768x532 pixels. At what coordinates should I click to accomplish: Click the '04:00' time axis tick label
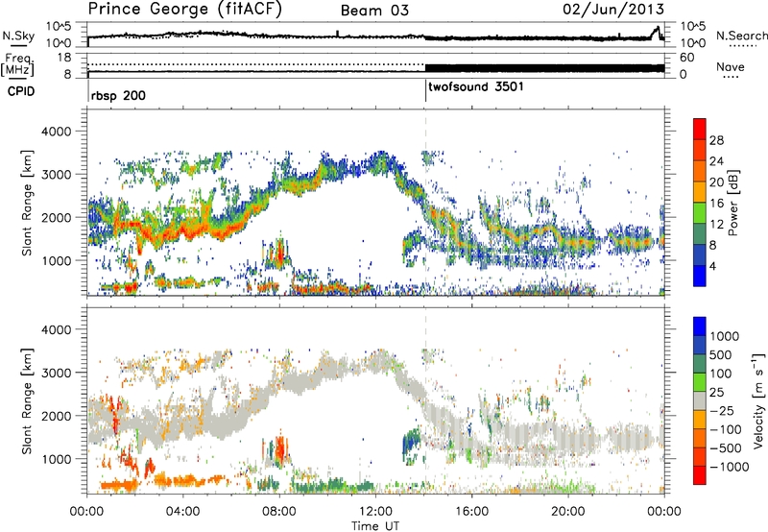pos(182,512)
